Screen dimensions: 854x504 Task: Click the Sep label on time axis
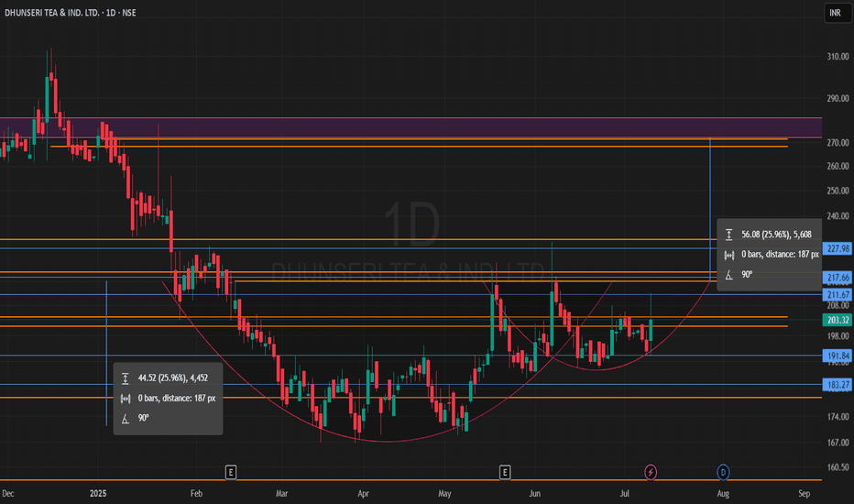coord(804,493)
